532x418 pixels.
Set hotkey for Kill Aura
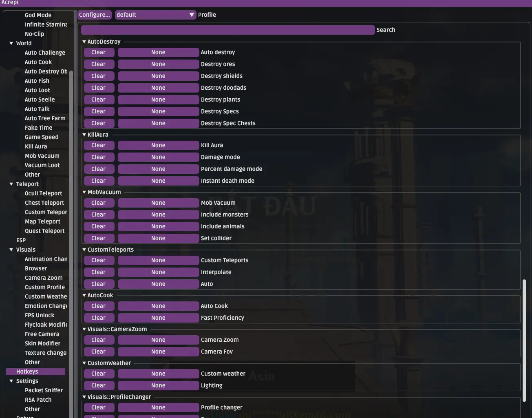[158, 145]
